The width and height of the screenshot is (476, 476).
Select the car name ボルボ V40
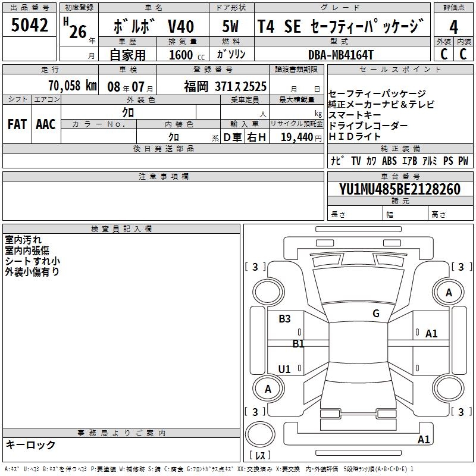pyautogui.click(x=154, y=26)
